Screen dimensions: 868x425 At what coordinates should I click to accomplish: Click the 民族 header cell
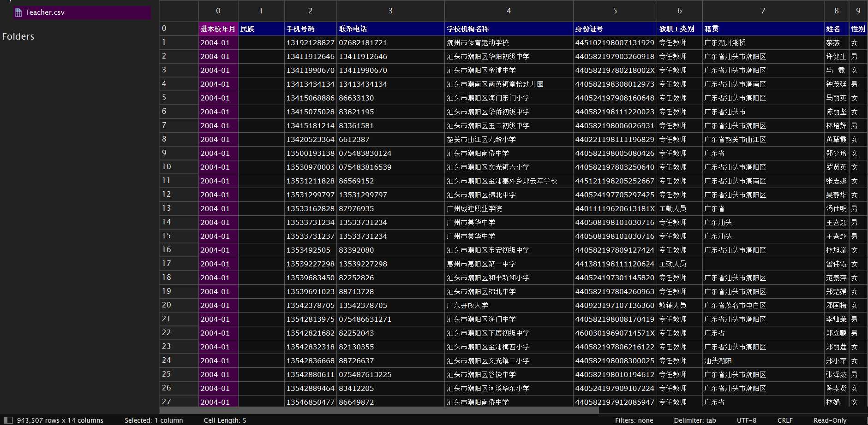point(261,29)
